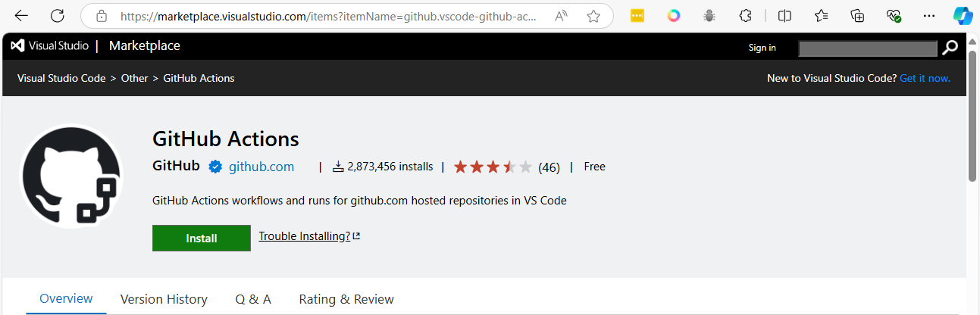Open Browser essentials heart icon
The width and height of the screenshot is (980, 315).
pos(894,16)
